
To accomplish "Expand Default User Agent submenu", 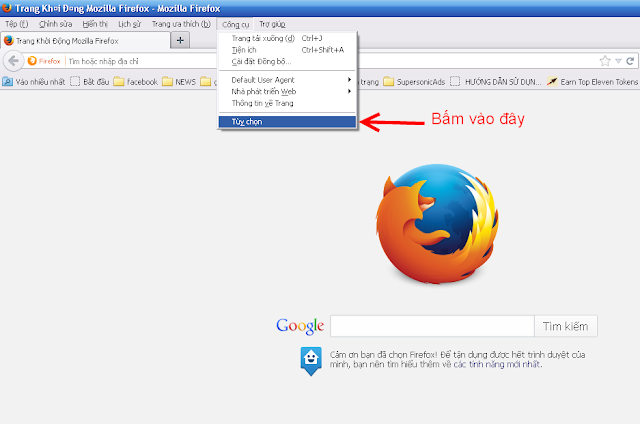I will pos(287,80).
